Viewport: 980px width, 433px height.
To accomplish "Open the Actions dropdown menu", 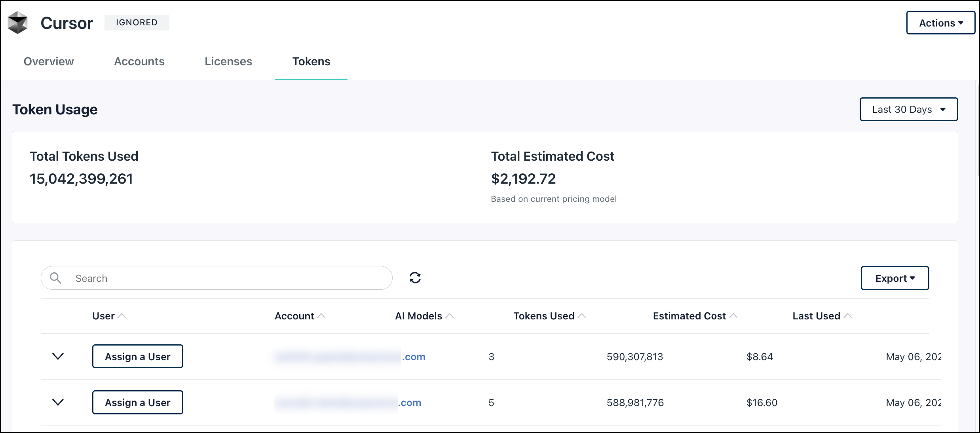I will (x=940, y=23).
